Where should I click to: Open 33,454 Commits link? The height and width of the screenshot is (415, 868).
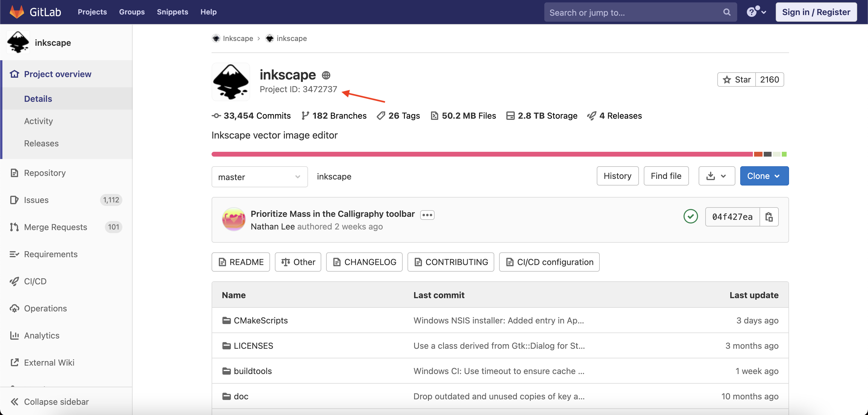pyautogui.click(x=251, y=115)
